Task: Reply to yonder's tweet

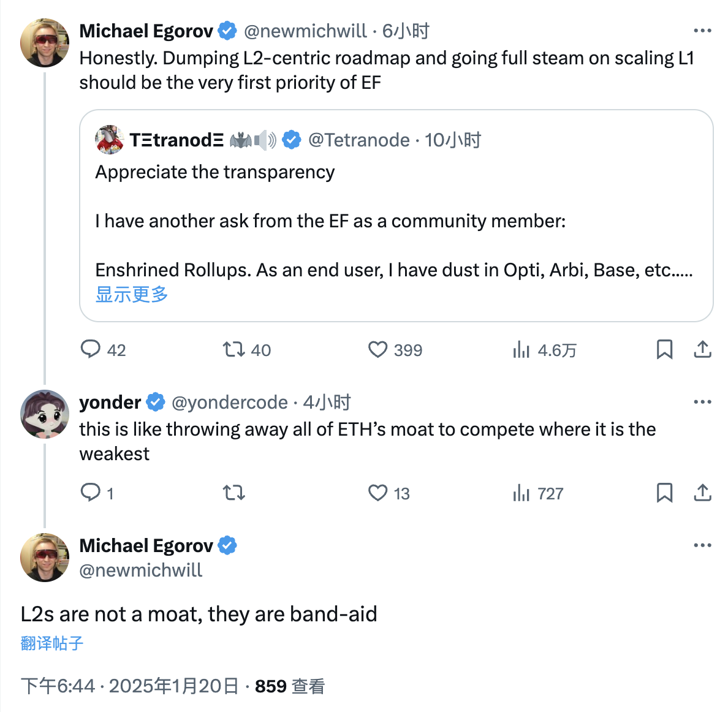Action: [91, 493]
